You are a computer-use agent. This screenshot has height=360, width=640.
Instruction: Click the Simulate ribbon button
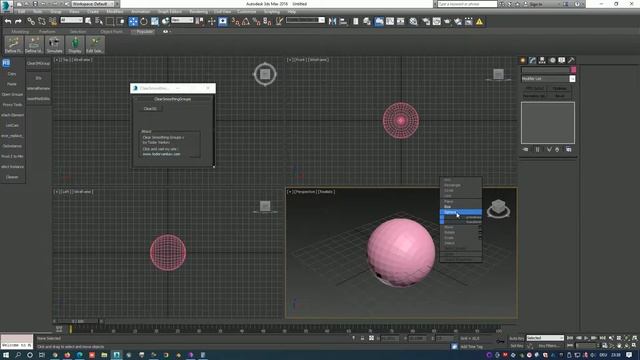[x=54, y=44]
